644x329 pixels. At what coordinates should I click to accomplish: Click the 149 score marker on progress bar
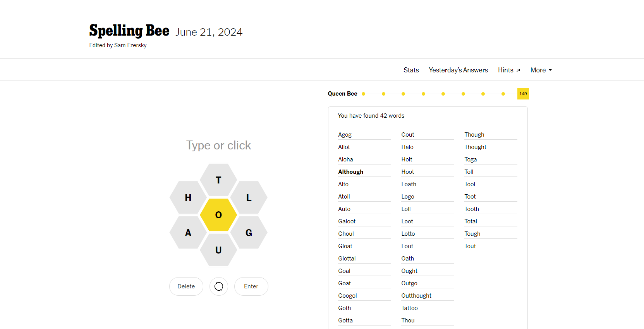pos(523,94)
